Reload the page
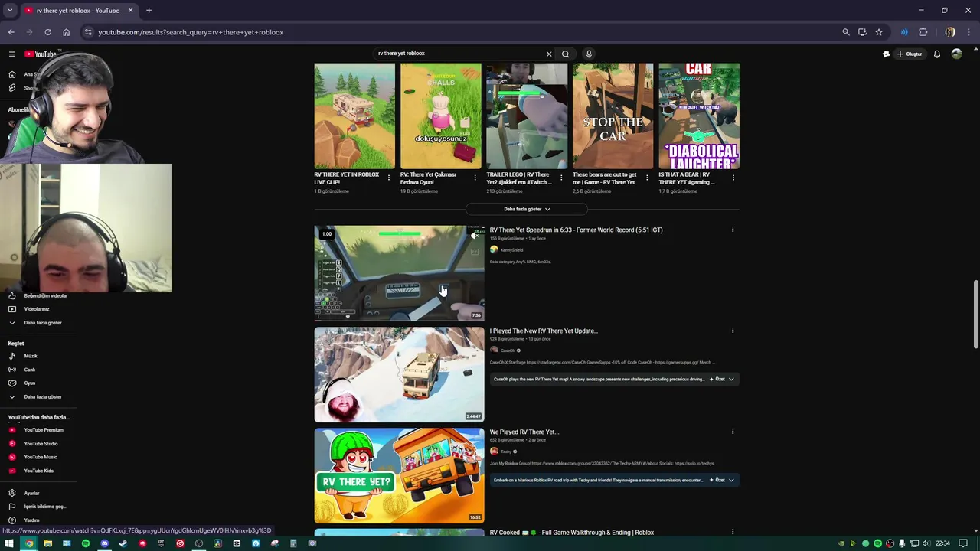 (47, 32)
